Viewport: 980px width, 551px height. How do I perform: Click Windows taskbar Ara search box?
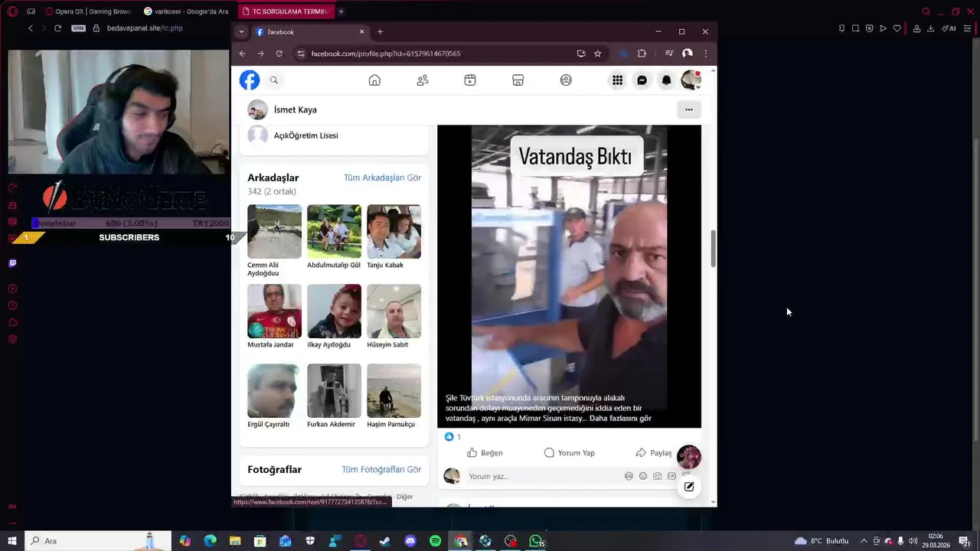(96, 541)
